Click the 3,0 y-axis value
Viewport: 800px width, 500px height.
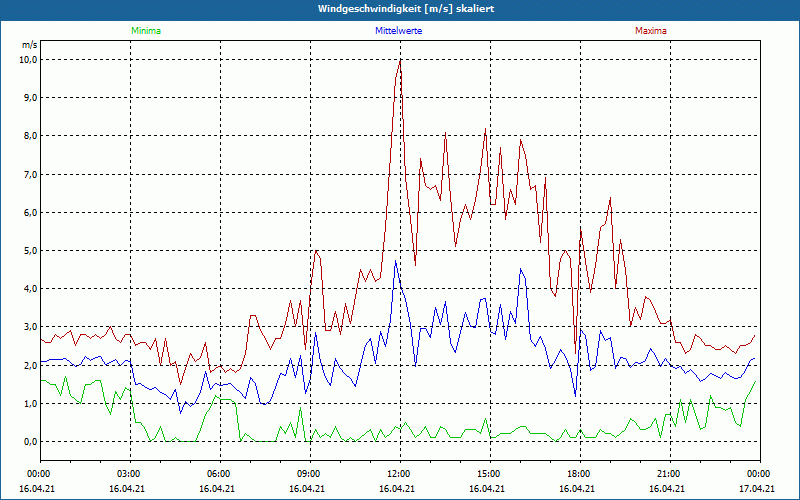(x=31, y=327)
